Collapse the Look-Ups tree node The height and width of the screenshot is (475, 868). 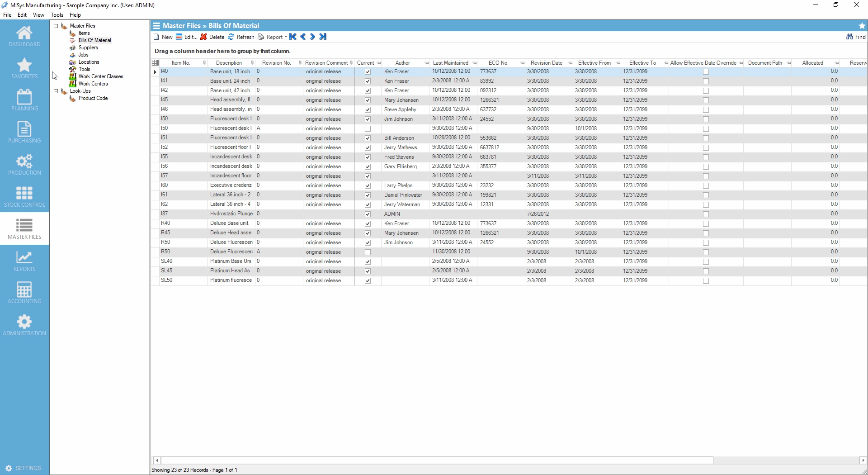click(x=56, y=91)
